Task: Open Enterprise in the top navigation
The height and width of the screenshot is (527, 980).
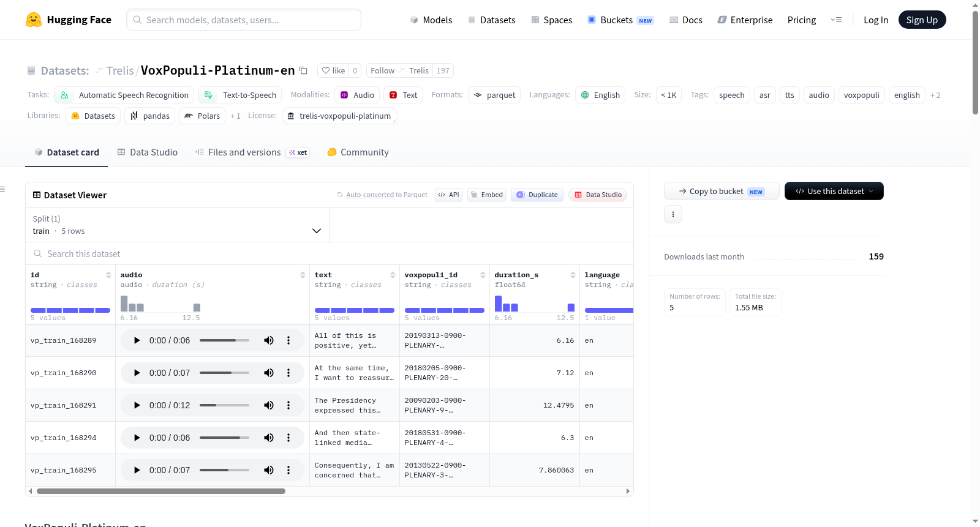Action: click(x=745, y=20)
